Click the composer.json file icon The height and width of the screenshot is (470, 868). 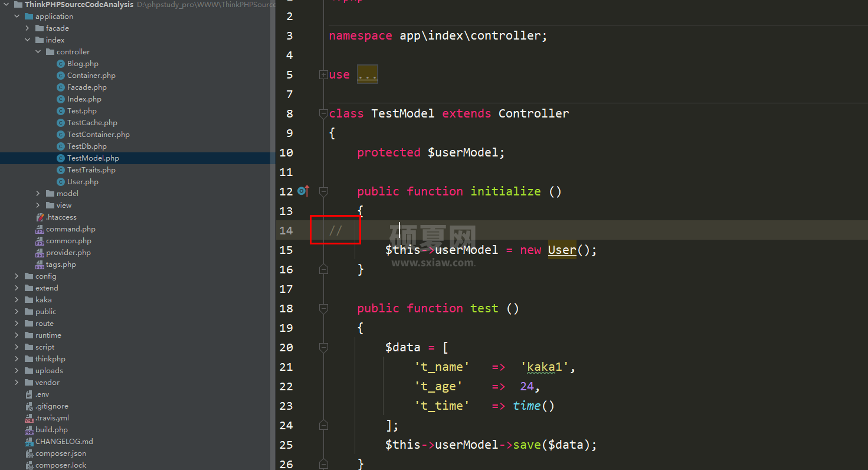pos(29,453)
